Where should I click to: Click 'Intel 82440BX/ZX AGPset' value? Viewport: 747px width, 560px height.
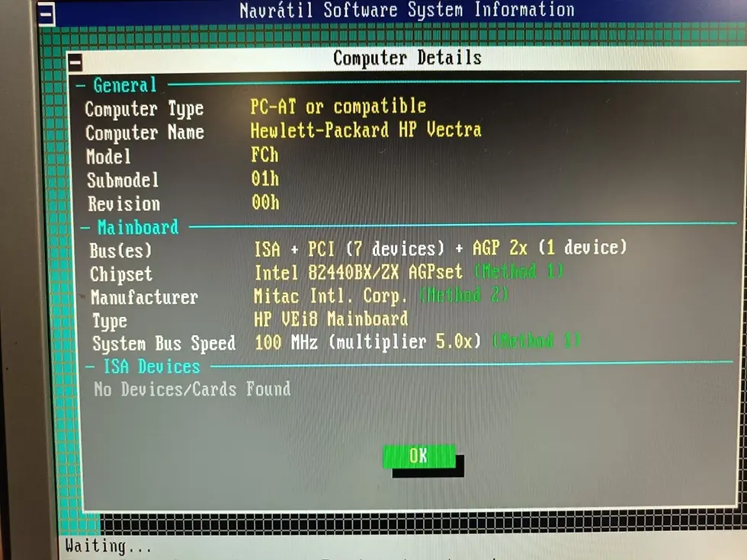pos(358,273)
